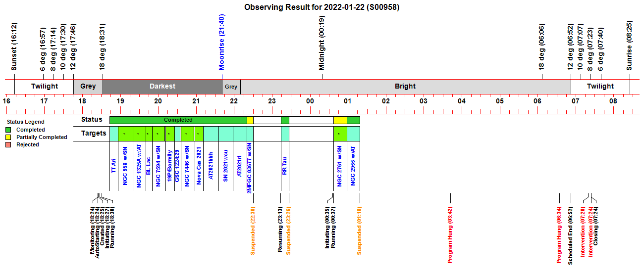644x277 pixels.
Task: Click the Resuming (23:13) event label
Action: (x=280, y=229)
